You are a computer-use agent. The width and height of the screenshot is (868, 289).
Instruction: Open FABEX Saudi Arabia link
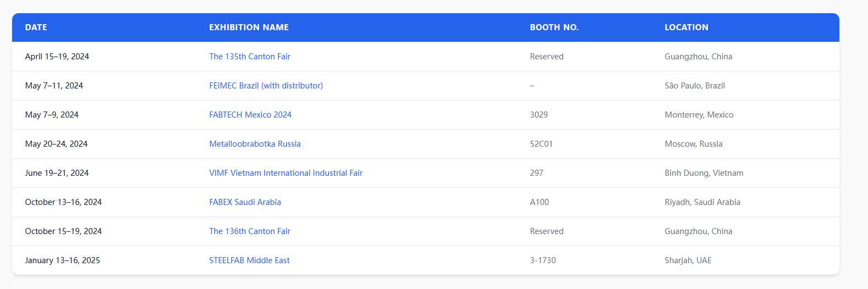click(245, 202)
